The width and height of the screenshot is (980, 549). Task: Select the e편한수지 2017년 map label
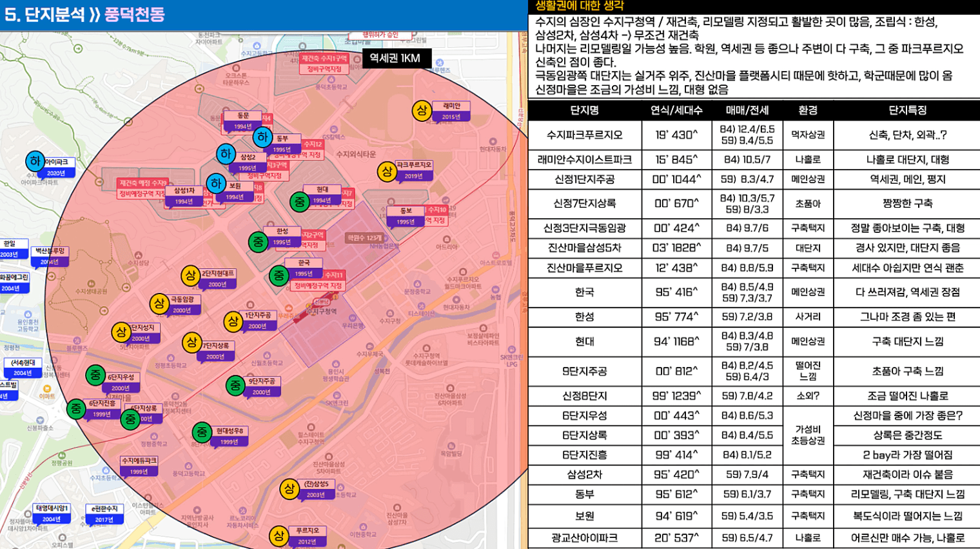point(104,514)
